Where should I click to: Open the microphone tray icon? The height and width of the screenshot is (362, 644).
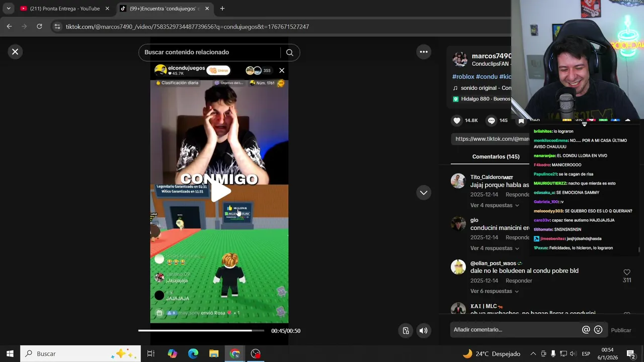tap(553, 353)
